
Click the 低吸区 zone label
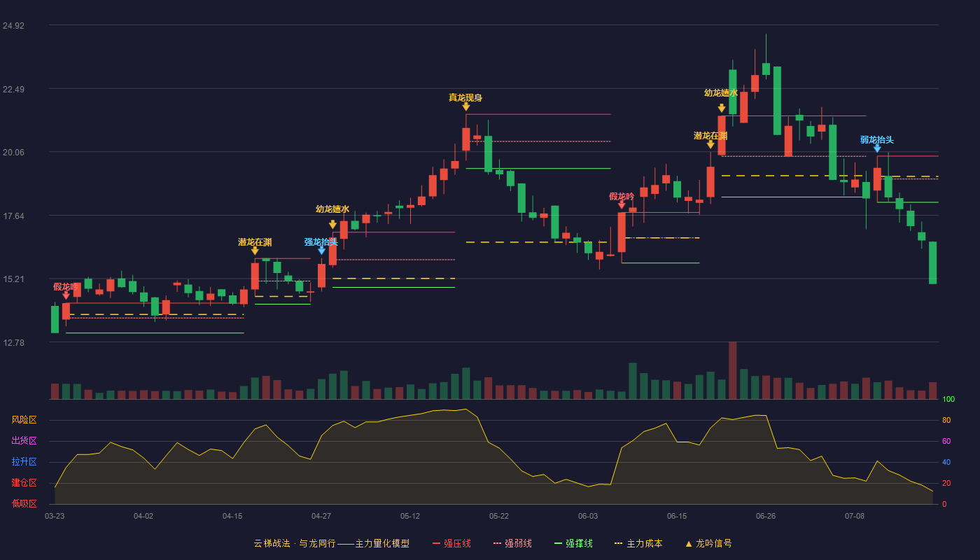coord(24,503)
